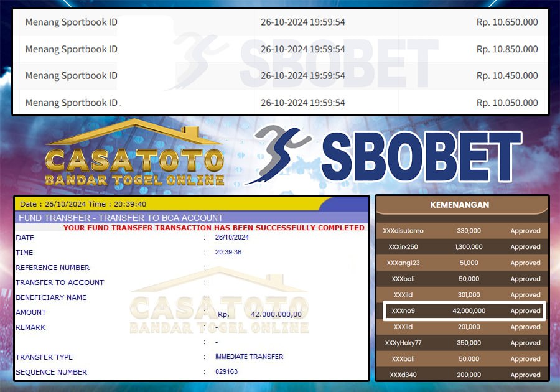The width and height of the screenshot is (560, 392).
Task: Select the Rp. 10.850.000 win amount
Action: pyautogui.click(x=507, y=49)
